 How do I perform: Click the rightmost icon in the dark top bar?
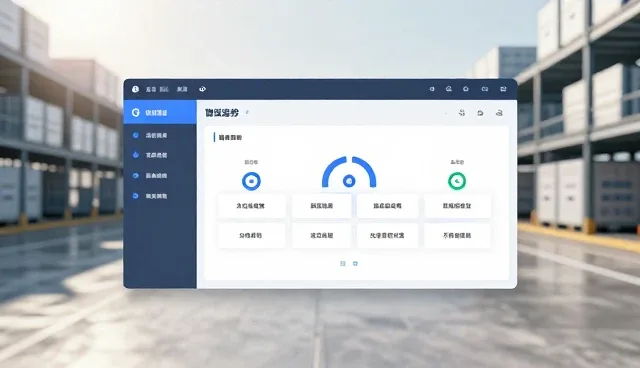pyautogui.click(x=503, y=89)
